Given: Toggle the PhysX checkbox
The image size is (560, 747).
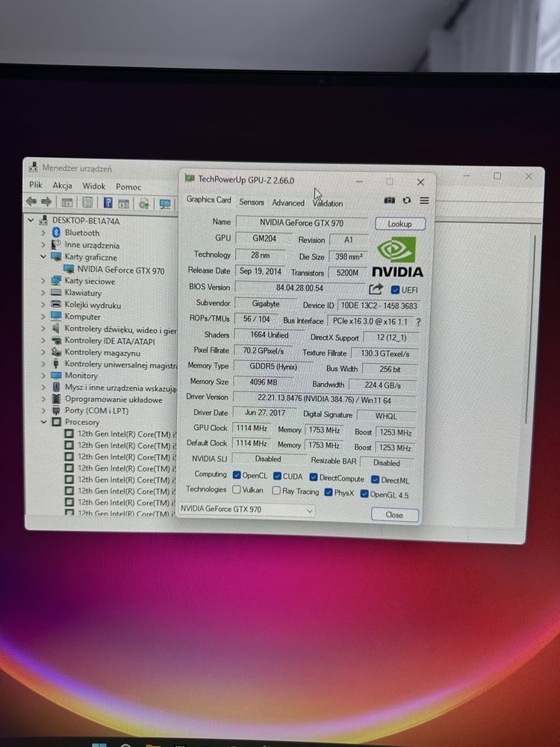Looking at the screenshot, I should pyautogui.click(x=328, y=492).
